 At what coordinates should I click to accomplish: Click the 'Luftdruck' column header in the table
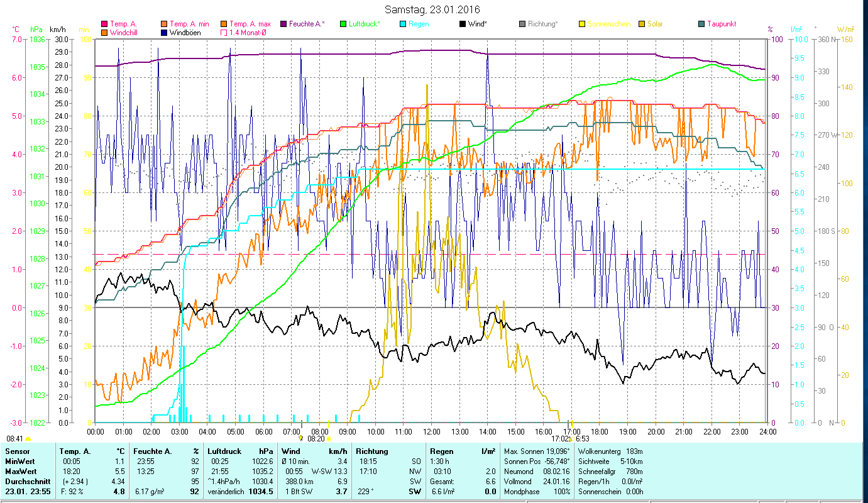[x=224, y=451]
